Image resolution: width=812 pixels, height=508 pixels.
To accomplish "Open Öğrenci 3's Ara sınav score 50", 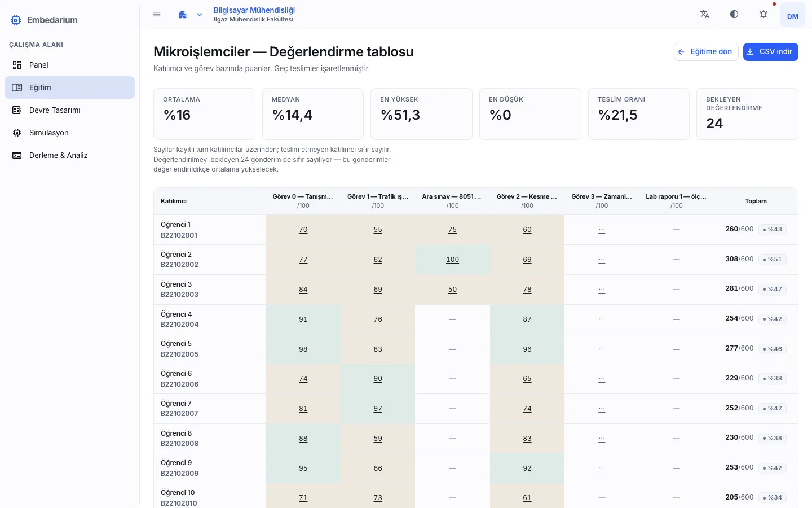I will [452, 290].
